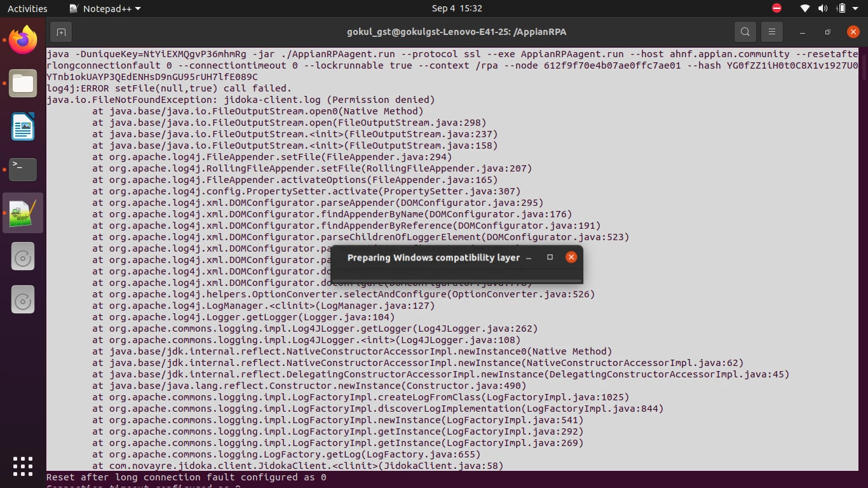This screenshot has width=868, height=488.
Task: Minimize the terminal window
Action: pyautogui.click(x=803, y=32)
